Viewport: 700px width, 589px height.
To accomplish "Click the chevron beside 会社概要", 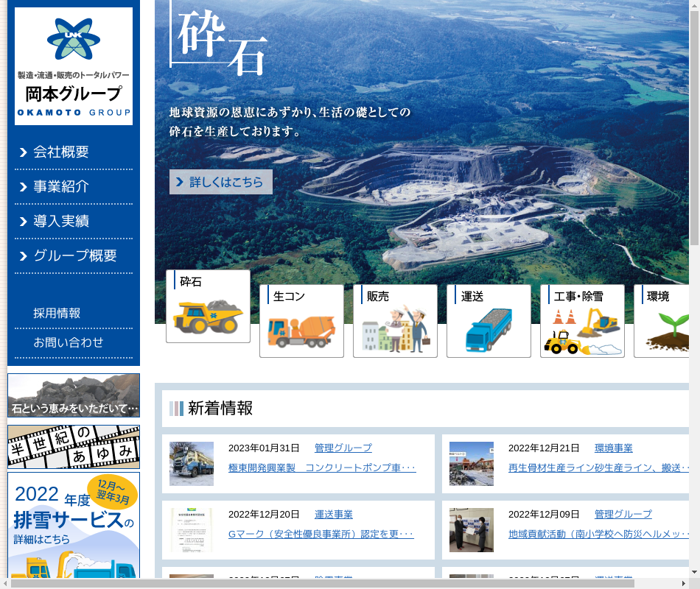I will 24,152.
